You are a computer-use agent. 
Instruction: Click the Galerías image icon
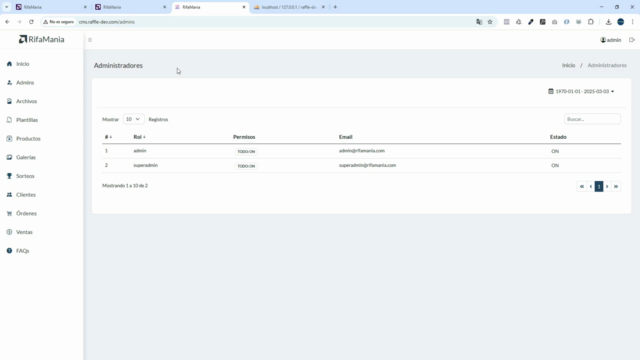9,158
